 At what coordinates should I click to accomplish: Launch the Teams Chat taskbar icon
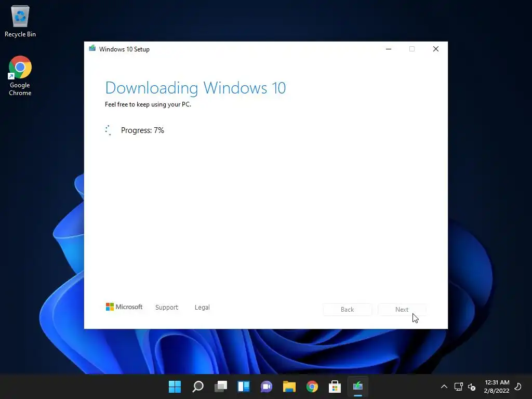(267, 386)
